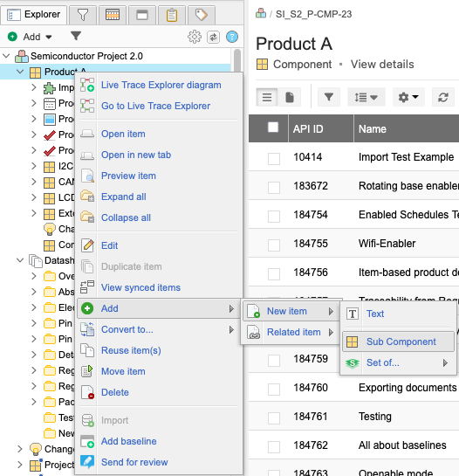459x476 pixels.
Task: Open the Convert to... submenu arrow
Action: (x=231, y=329)
